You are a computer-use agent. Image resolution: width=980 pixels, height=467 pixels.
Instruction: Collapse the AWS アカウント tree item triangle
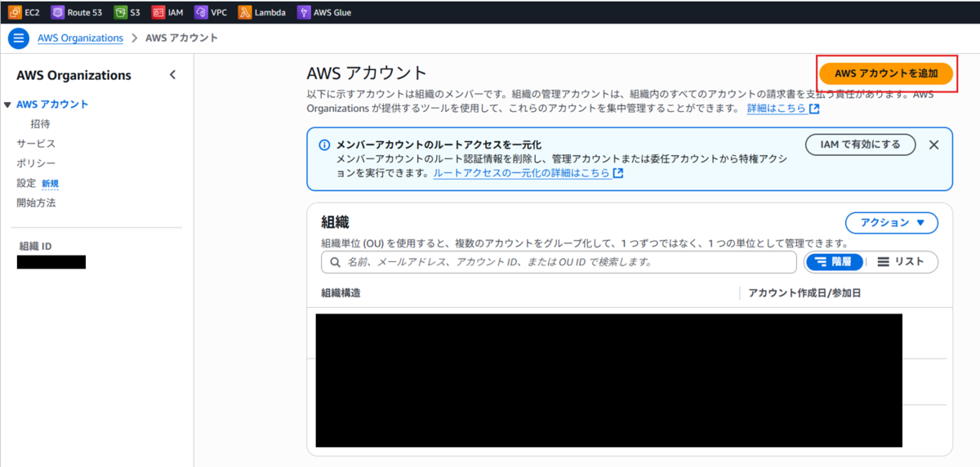7,105
